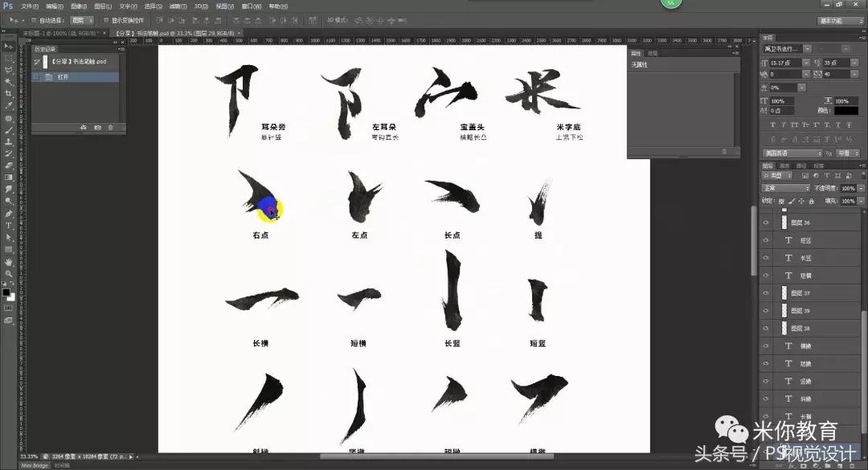Open the blend mode 正常 dropdown
The image size is (868, 470).
click(x=786, y=188)
